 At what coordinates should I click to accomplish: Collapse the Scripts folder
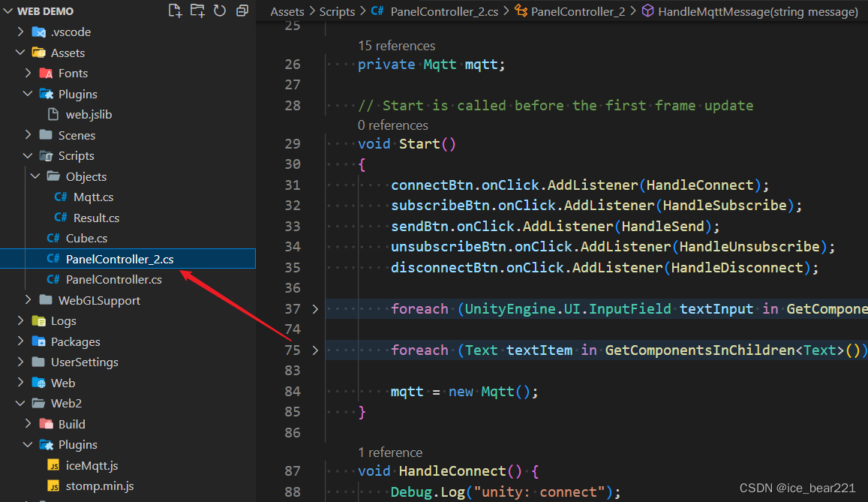click(x=29, y=155)
